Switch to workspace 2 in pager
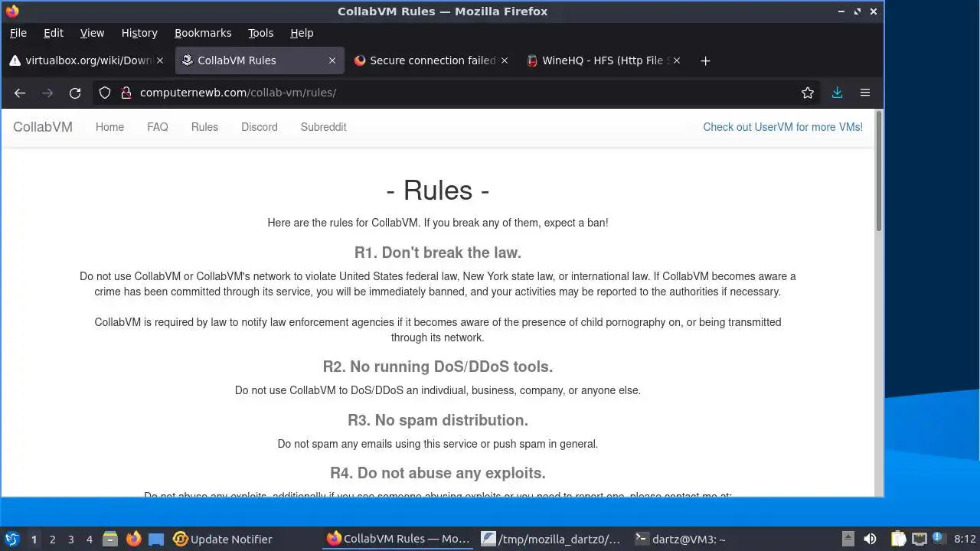Viewport: 980px width, 551px height. coord(53,540)
